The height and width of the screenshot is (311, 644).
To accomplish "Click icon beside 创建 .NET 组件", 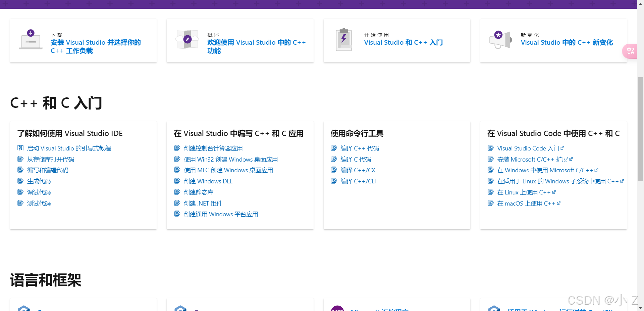I will coord(177,203).
